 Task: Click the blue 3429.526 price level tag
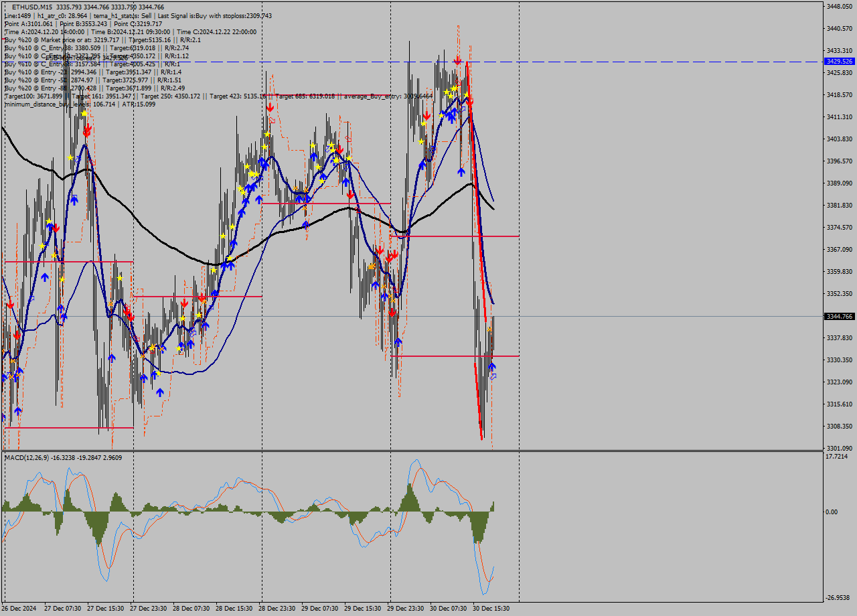coord(838,61)
